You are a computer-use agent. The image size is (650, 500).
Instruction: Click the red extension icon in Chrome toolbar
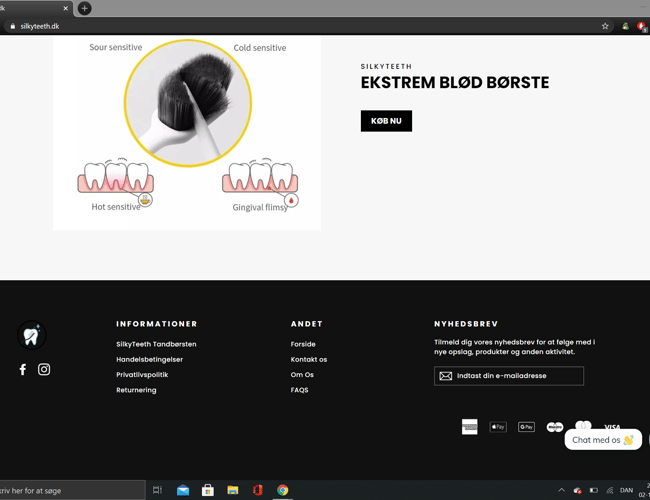click(x=642, y=27)
